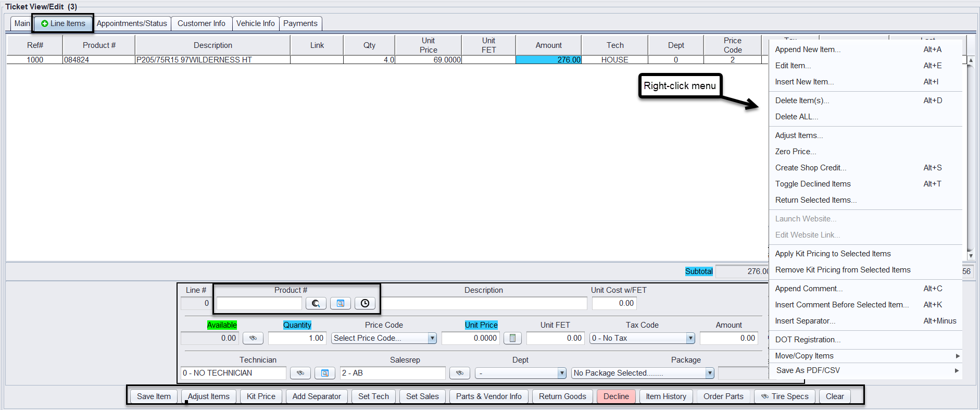Click the clock history icon beside Product #

coord(365,303)
